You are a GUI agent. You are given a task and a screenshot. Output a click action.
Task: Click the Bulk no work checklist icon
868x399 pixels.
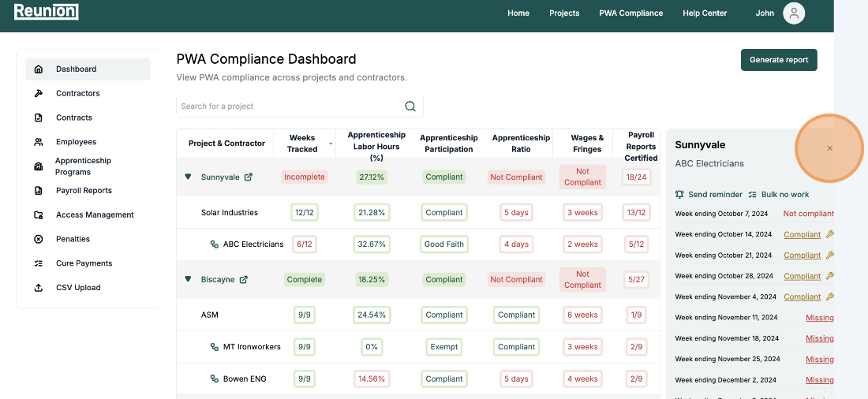click(752, 195)
